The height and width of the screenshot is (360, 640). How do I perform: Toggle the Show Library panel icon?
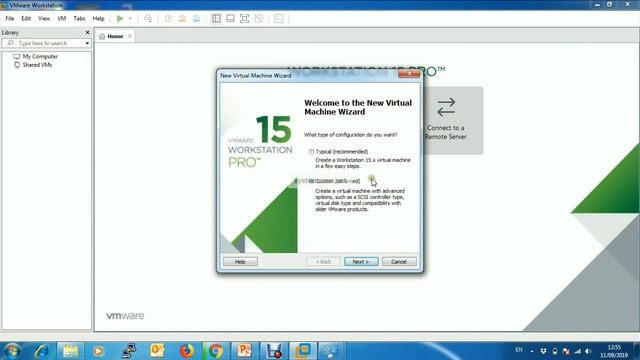click(216, 18)
